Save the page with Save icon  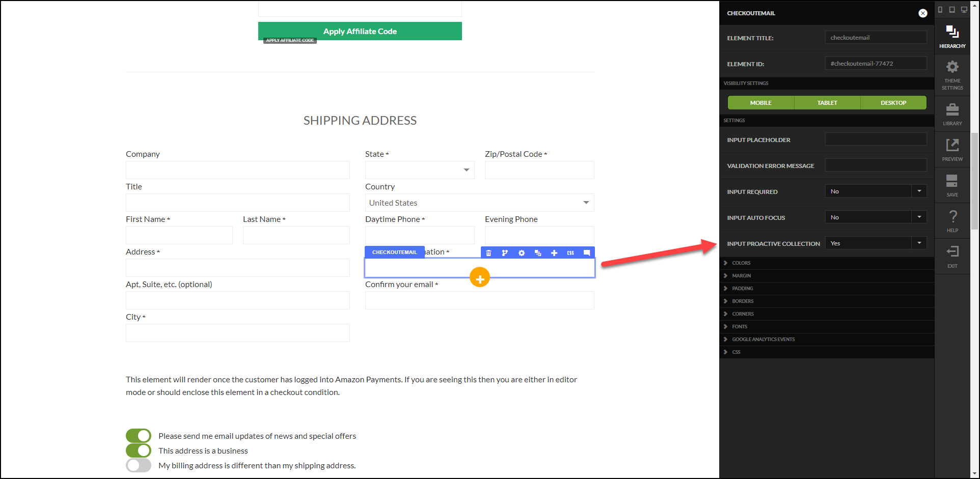tap(952, 185)
